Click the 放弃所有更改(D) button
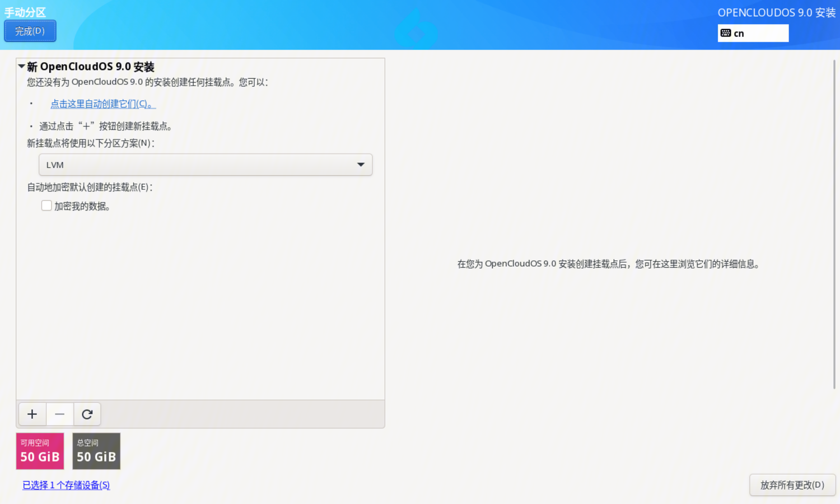840x504 pixels. coord(792,485)
